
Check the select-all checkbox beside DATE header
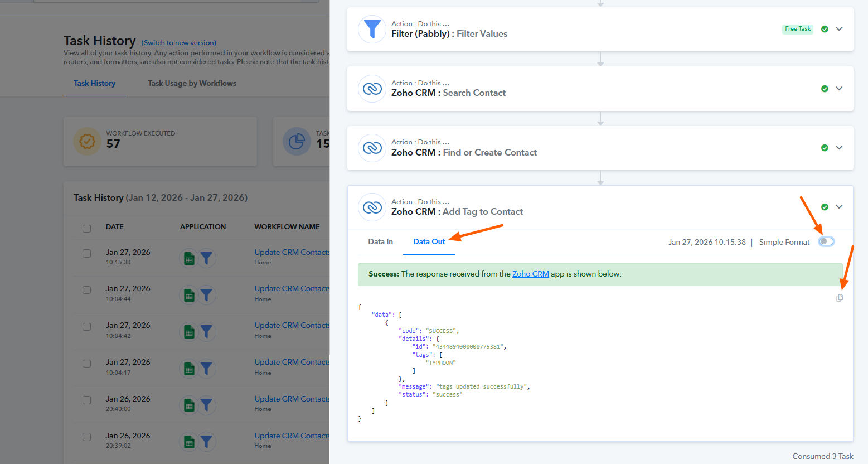coord(86,228)
